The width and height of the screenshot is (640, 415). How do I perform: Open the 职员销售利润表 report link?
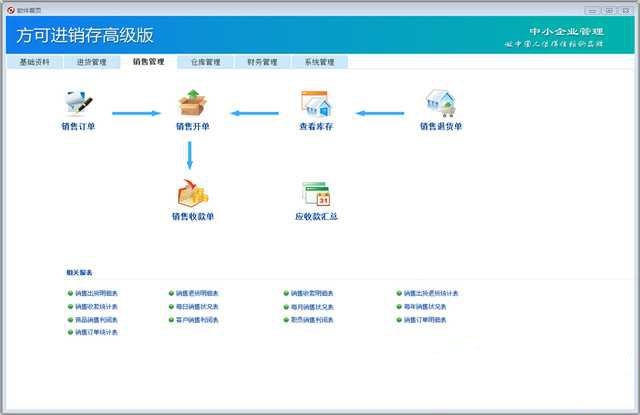click(309, 320)
